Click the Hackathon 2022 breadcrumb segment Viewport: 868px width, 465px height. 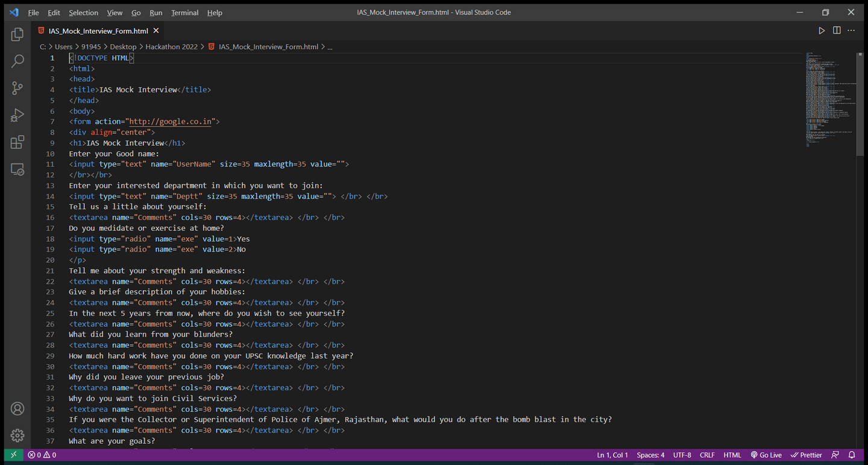pos(171,46)
